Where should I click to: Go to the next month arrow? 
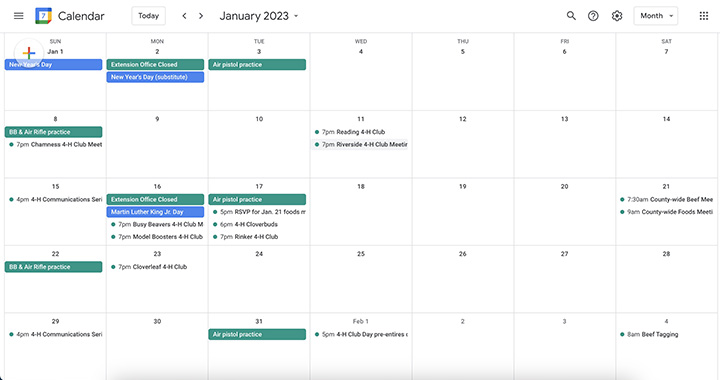coord(201,16)
